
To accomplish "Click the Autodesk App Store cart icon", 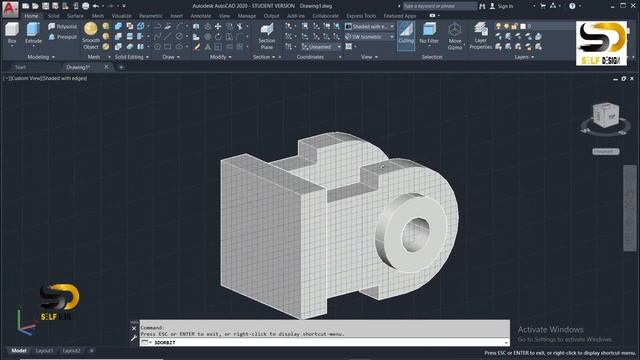I will [x=543, y=6].
